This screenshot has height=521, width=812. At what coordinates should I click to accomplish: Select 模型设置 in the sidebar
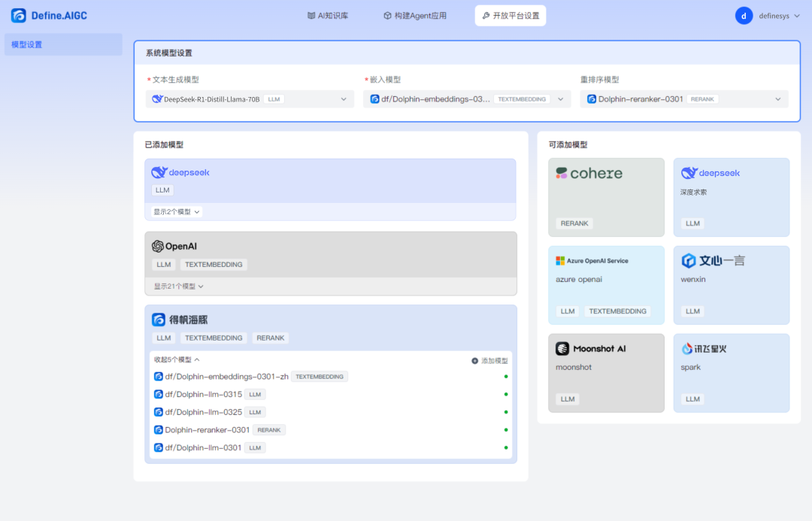pyautogui.click(x=63, y=44)
